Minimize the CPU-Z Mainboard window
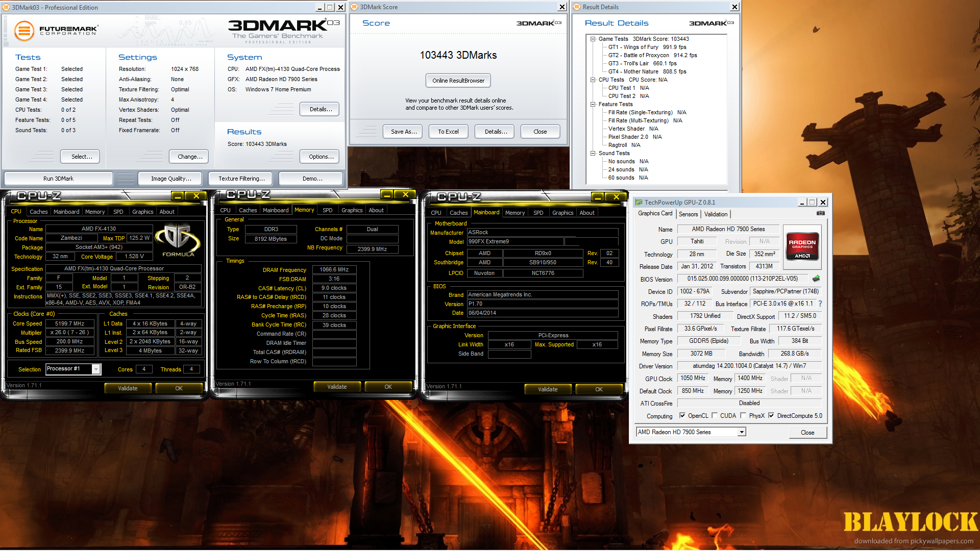The image size is (980, 551). click(x=598, y=197)
